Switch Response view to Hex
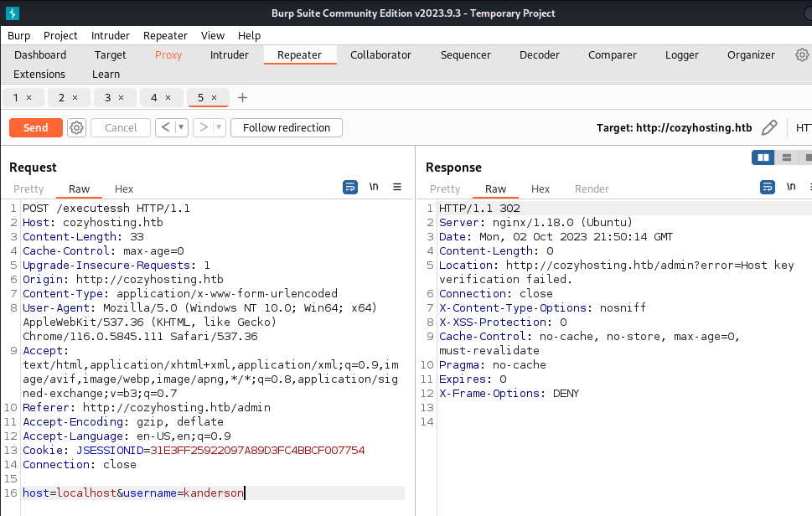 540,189
